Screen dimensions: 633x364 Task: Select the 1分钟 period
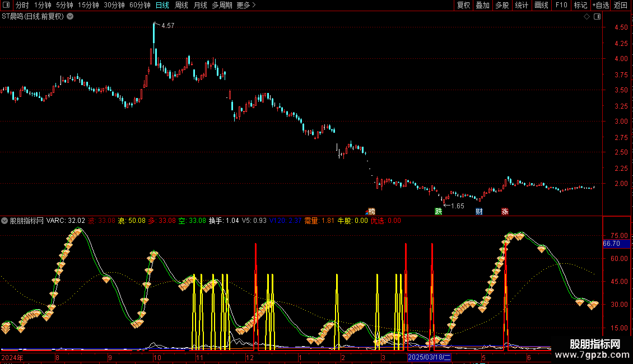tap(43, 5)
